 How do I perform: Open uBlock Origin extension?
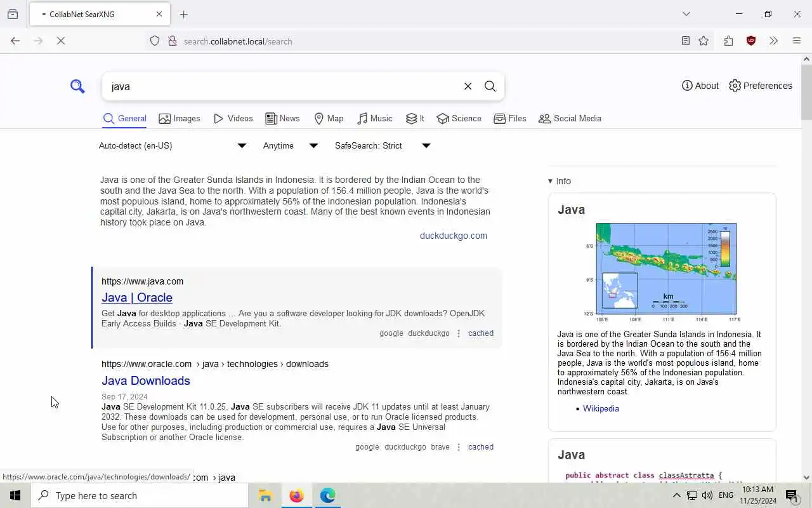coord(751,41)
